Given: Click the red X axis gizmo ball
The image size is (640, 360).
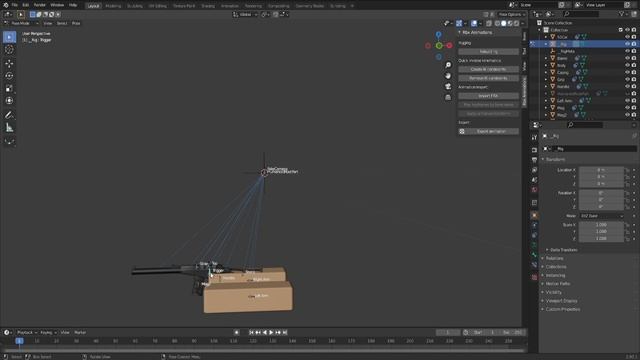Looking at the screenshot, I should pyautogui.click(x=449, y=45).
